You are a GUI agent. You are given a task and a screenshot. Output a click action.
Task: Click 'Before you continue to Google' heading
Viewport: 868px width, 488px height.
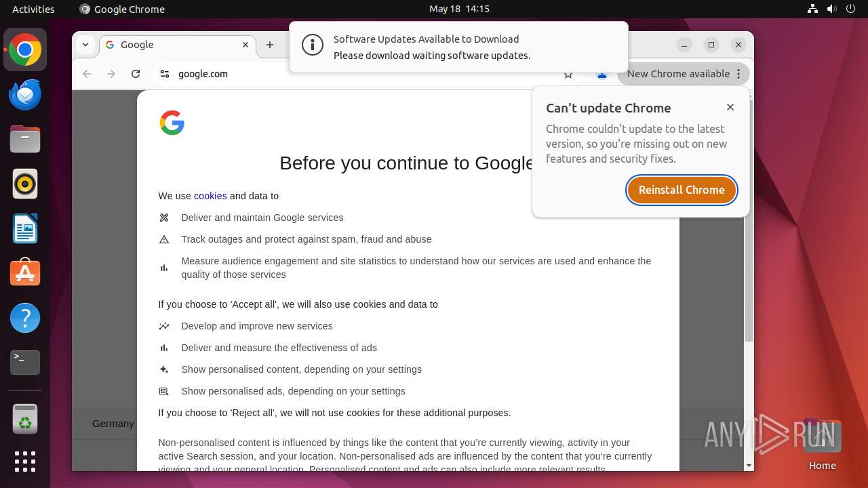407,163
